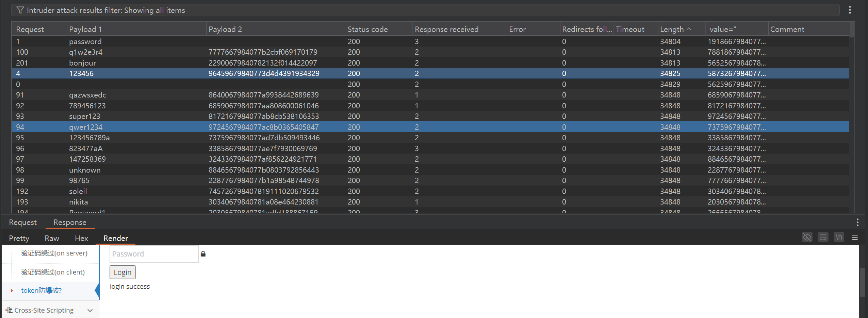Toggle hidden elements eye-slash icon
The height and width of the screenshot is (318, 868).
click(x=807, y=237)
